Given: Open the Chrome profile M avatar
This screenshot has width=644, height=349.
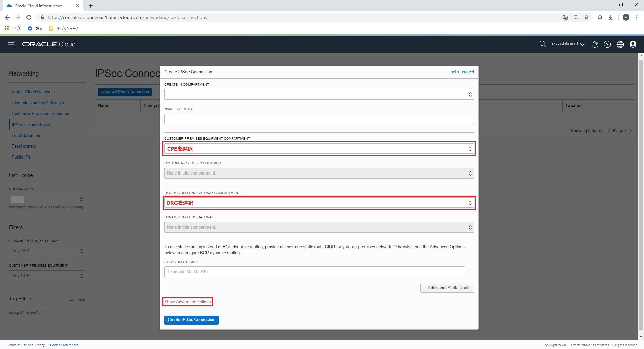Looking at the screenshot, I should (626, 17).
